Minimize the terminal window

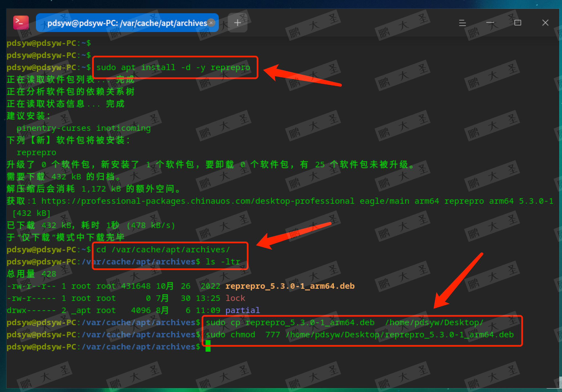490,23
